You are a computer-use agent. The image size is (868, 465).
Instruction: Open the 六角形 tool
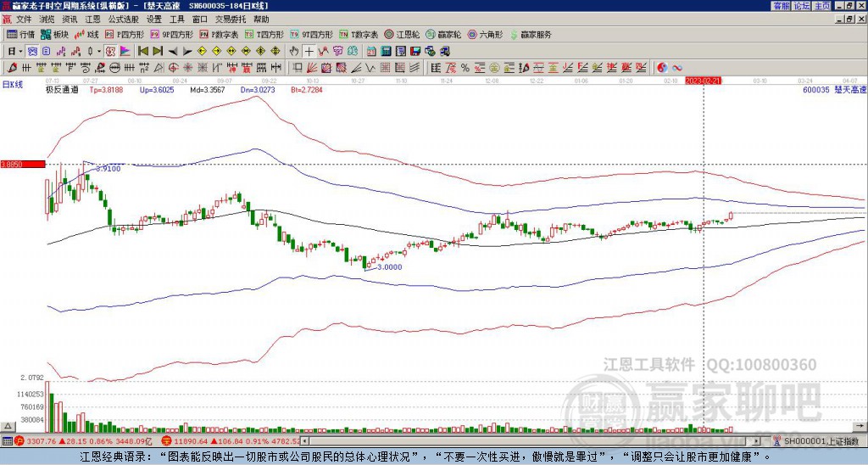(x=485, y=34)
